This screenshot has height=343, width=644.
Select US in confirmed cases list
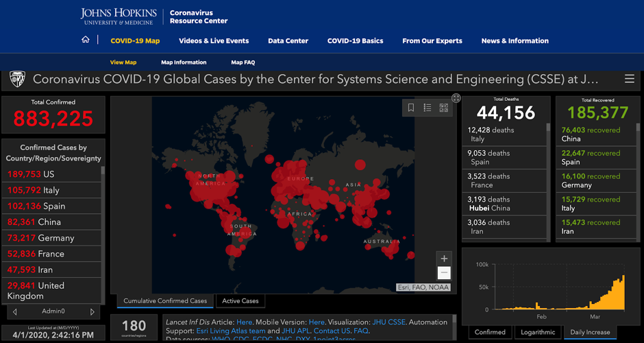point(51,174)
